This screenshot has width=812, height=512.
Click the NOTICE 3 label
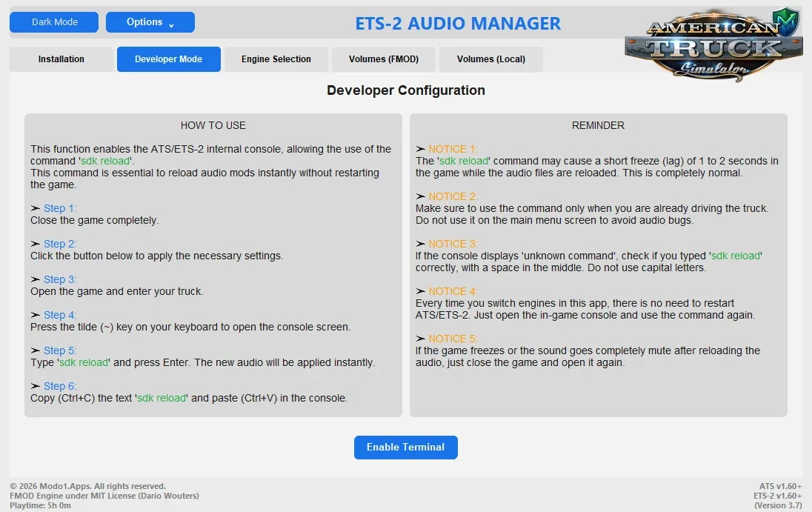tap(453, 244)
